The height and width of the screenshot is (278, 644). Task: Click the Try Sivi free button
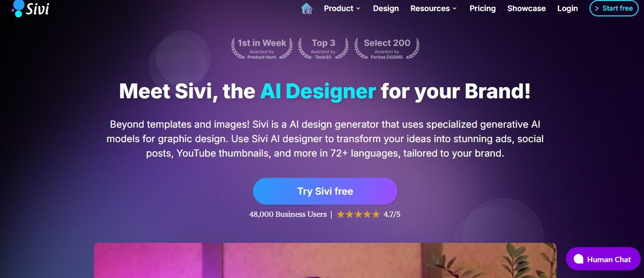tap(325, 191)
